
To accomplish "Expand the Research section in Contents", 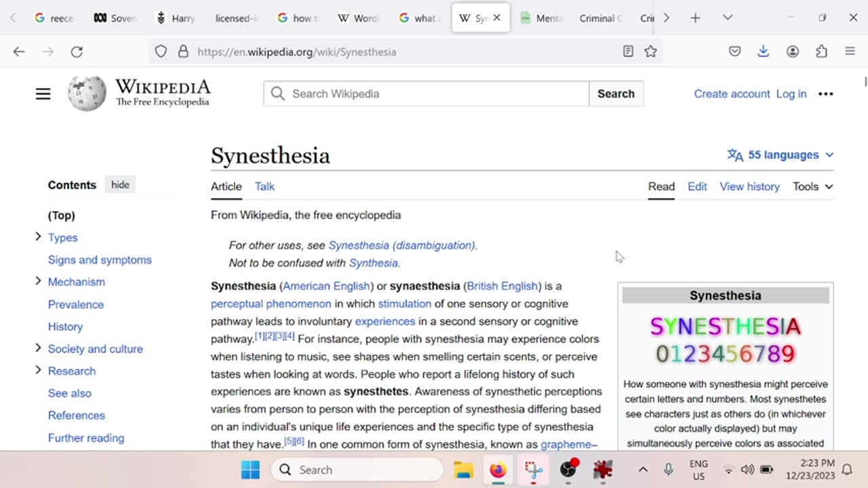I will pos(38,371).
